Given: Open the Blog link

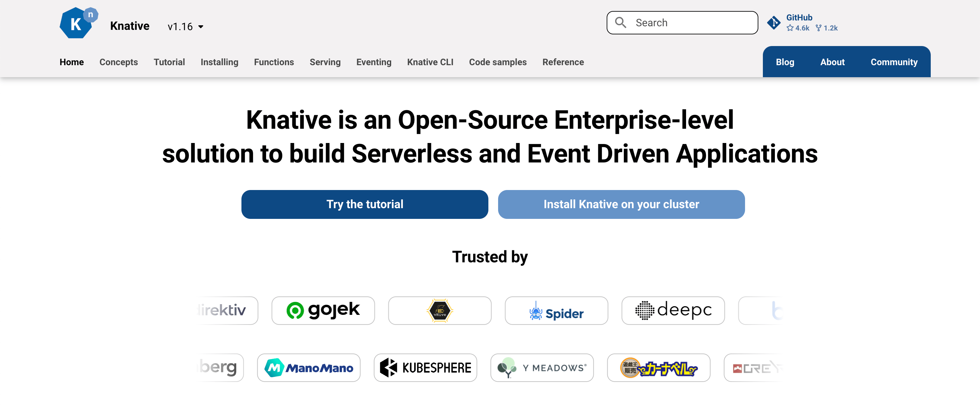Looking at the screenshot, I should (x=785, y=62).
